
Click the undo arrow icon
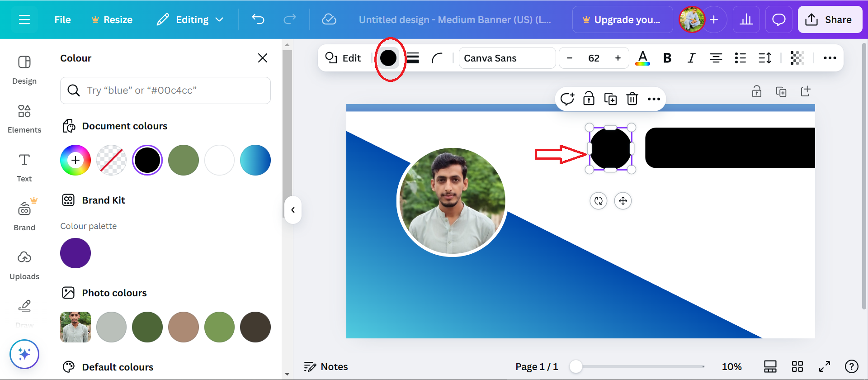point(258,19)
